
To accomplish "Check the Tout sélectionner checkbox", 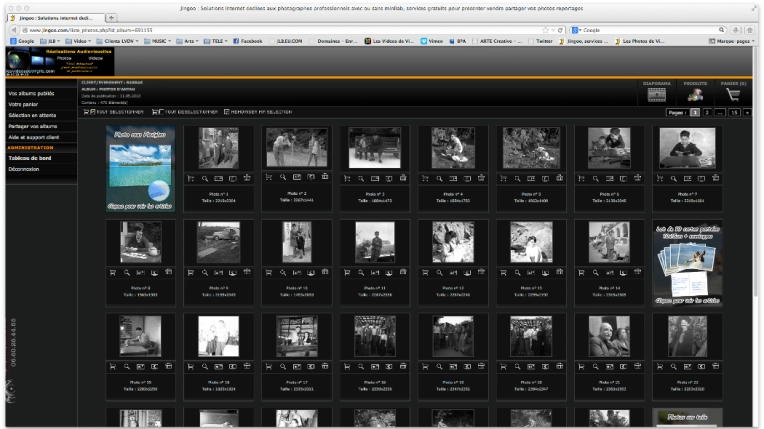I will [93, 112].
